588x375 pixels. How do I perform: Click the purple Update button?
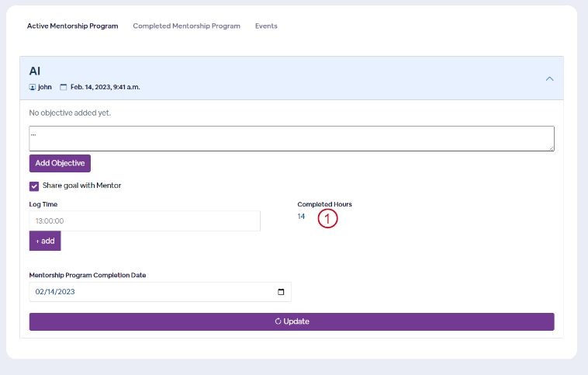pos(292,321)
